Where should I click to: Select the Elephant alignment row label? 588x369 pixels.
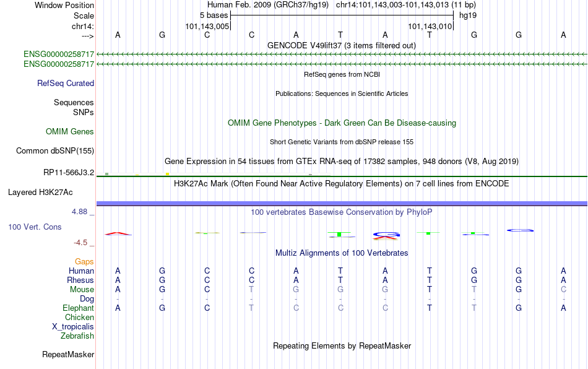(x=79, y=308)
